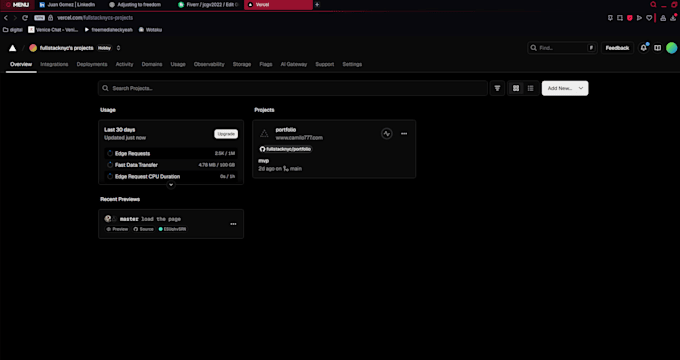Go to the Support tab
The width and height of the screenshot is (680, 360).
tap(325, 64)
